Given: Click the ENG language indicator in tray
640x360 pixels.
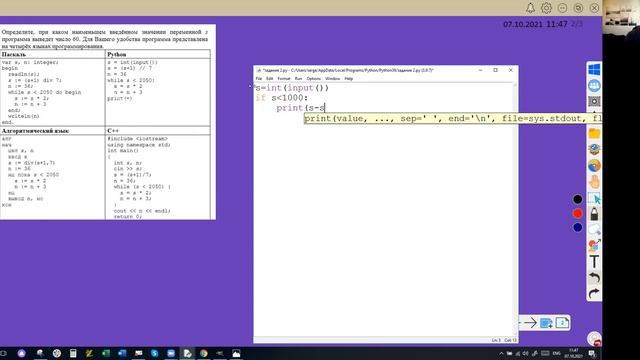Looking at the screenshot, I should pyautogui.click(x=557, y=353).
